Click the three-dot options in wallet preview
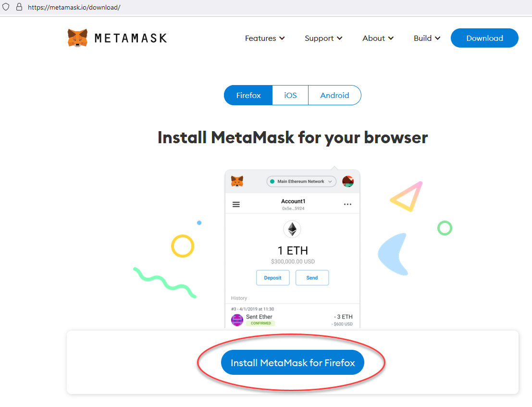Image resolution: width=532 pixels, height=407 pixels. (x=347, y=204)
